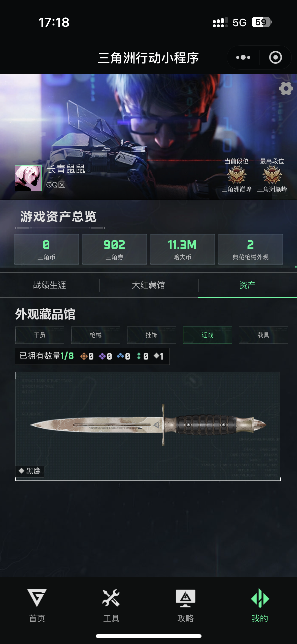Open the mini program three-dot menu
Viewport: 297px width, 644px height.
click(x=243, y=57)
